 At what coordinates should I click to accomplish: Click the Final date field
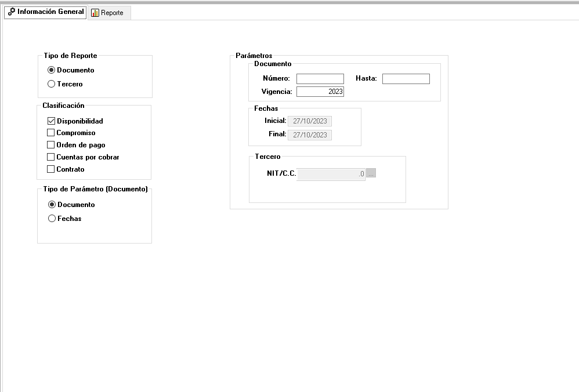click(x=310, y=135)
